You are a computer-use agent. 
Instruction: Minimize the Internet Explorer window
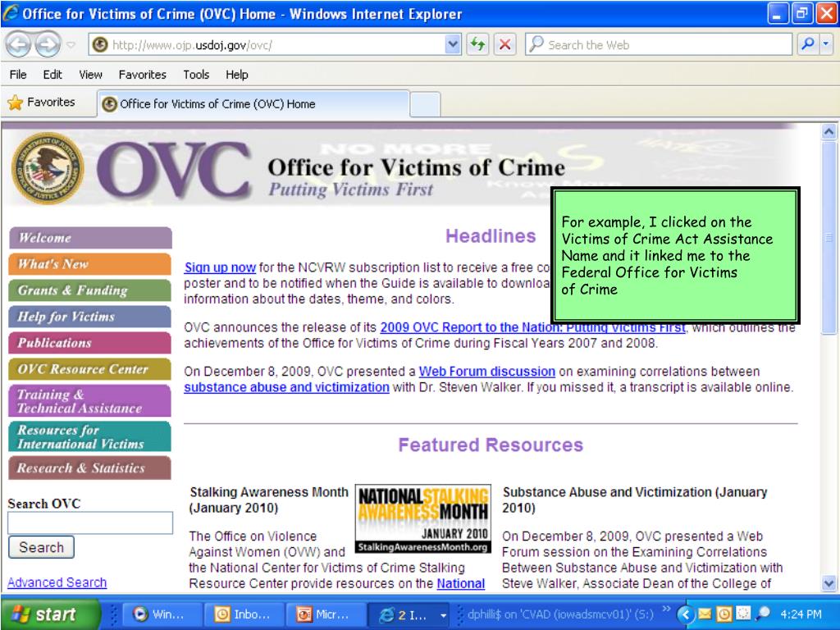pyautogui.click(x=778, y=14)
